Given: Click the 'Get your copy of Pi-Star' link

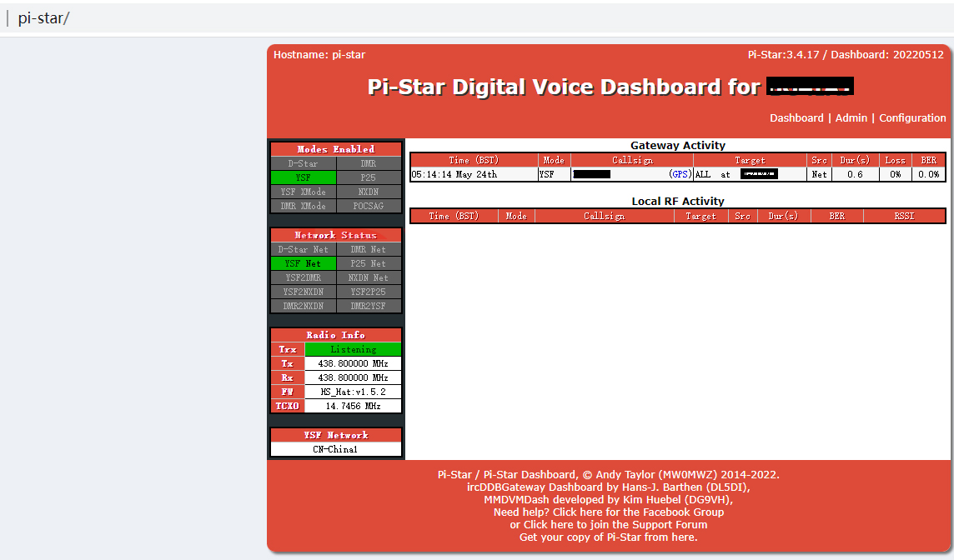Looking at the screenshot, I should [609, 537].
